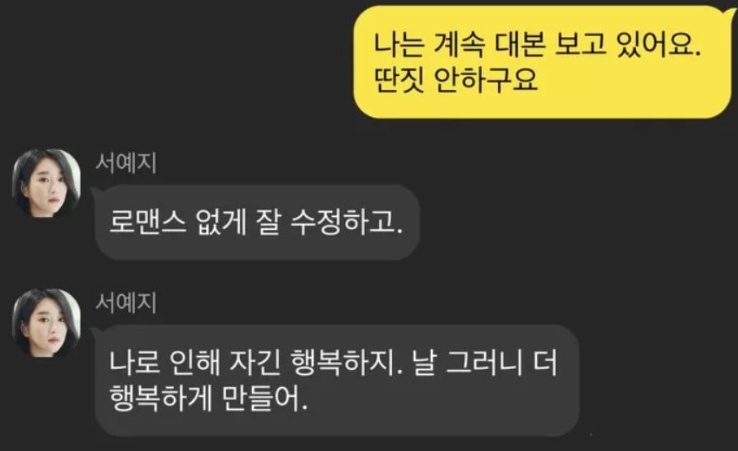This screenshot has width=738, height=451.
Task: Tap the yellow outgoing message bubble
Action: coord(543,62)
